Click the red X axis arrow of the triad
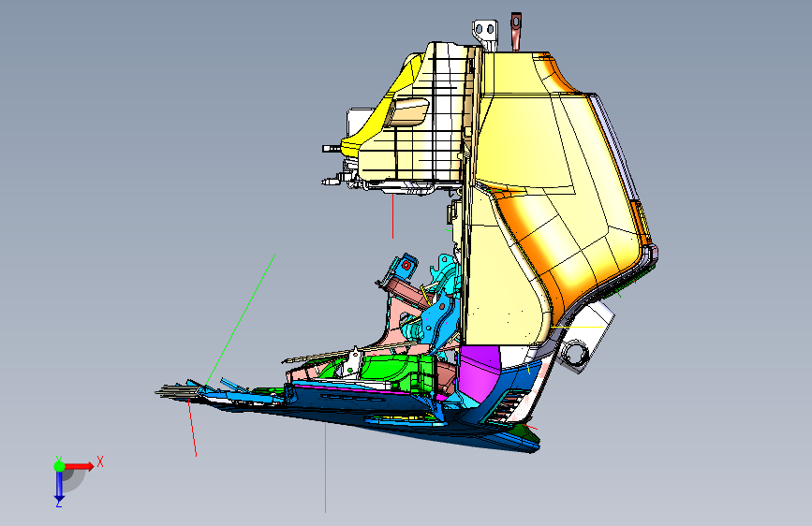 [x=79, y=466]
